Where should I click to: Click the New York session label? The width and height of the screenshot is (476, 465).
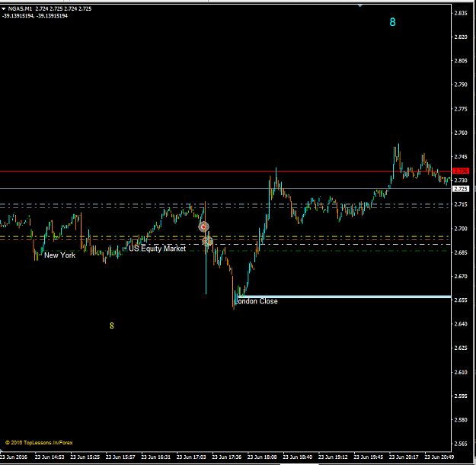click(60, 255)
